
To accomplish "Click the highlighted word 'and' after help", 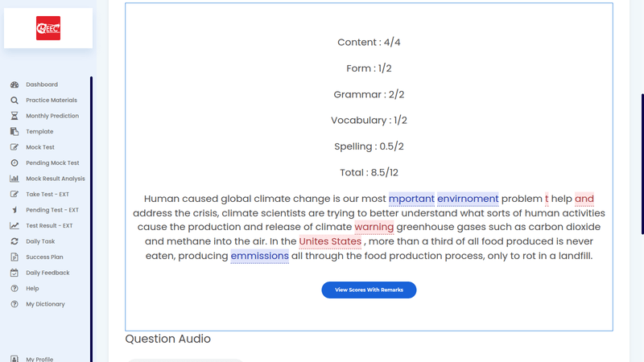I will (584, 199).
